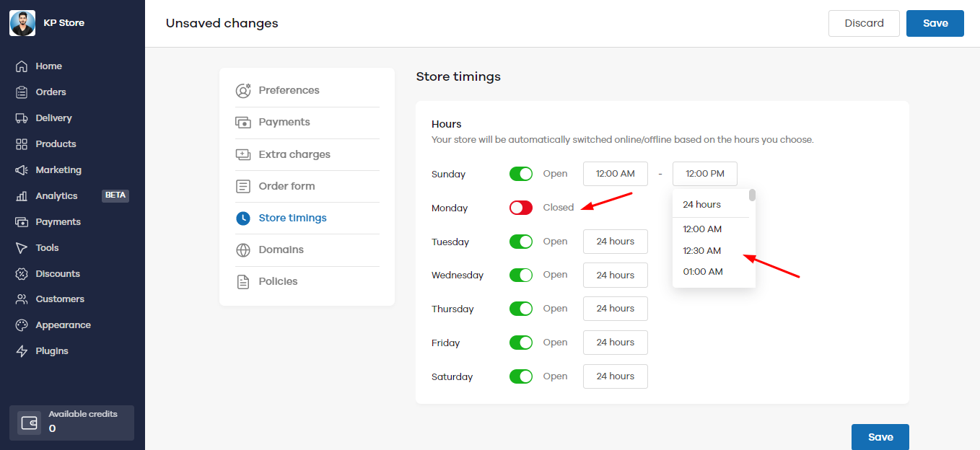Image resolution: width=980 pixels, height=450 pixels.
Task: Click the Marketing megaphone icon
Action: [22, 170]
